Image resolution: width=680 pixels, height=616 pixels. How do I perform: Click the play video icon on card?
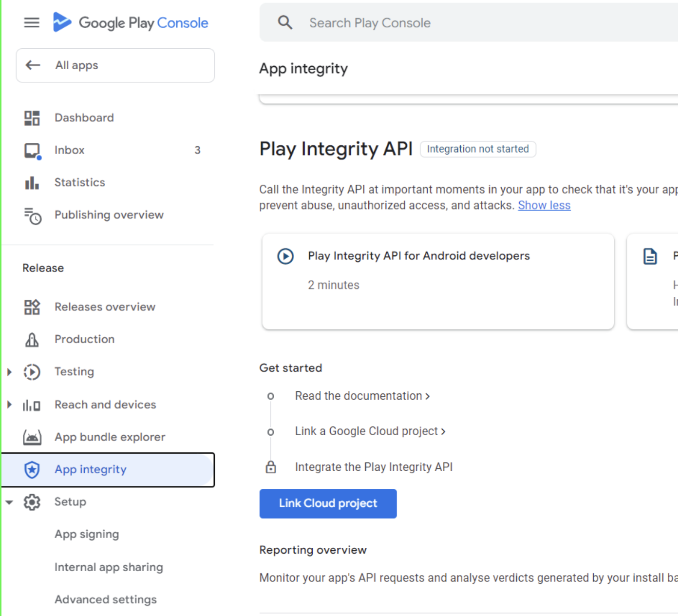tap(285, 256)
